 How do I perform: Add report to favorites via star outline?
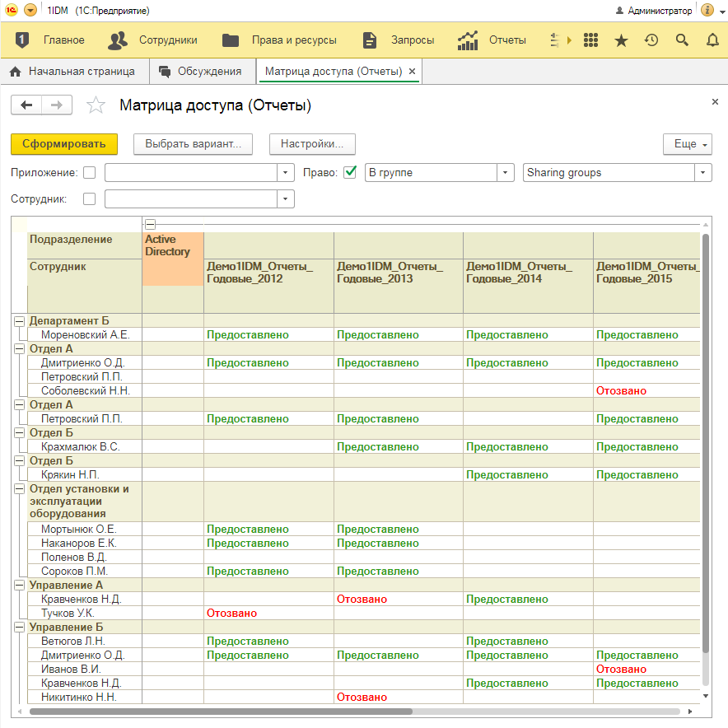(96, 105)
